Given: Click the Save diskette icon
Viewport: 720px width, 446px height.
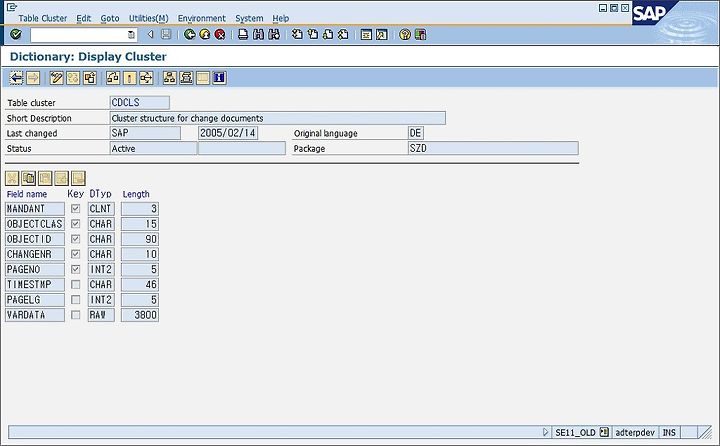Looking at the screenshot, I should coord(166,34).
